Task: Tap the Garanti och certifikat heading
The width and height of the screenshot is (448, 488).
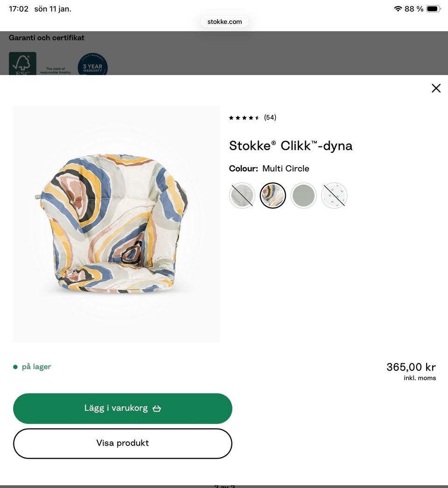Action: (47, 38)
